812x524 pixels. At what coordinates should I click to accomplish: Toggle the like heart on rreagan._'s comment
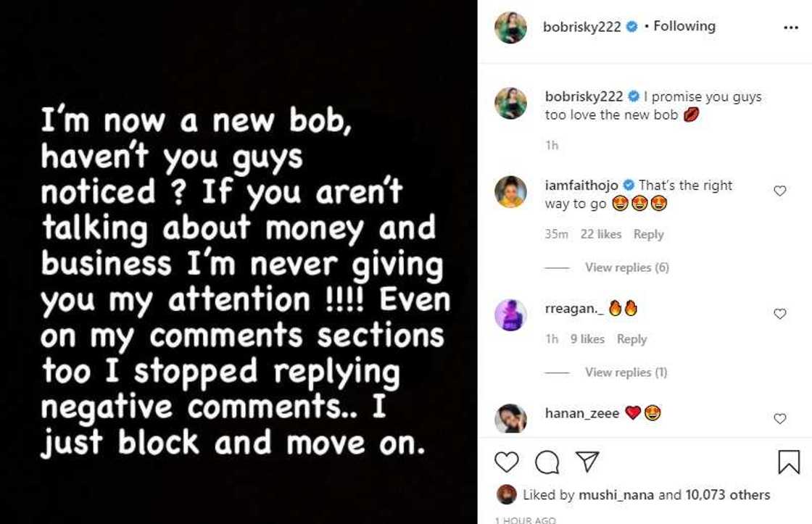pos(779,314)
